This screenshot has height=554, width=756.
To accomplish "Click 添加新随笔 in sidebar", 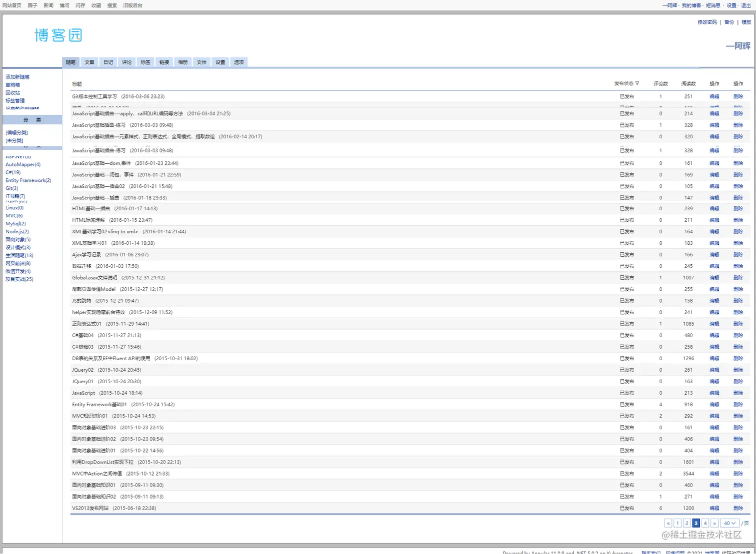I will click(x=17, y=77).
